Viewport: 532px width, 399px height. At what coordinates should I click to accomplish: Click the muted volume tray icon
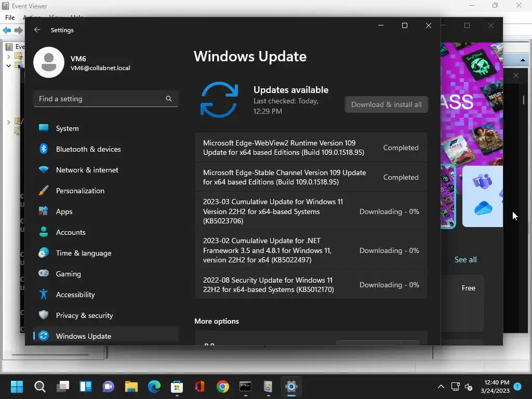tap(469, 387)
